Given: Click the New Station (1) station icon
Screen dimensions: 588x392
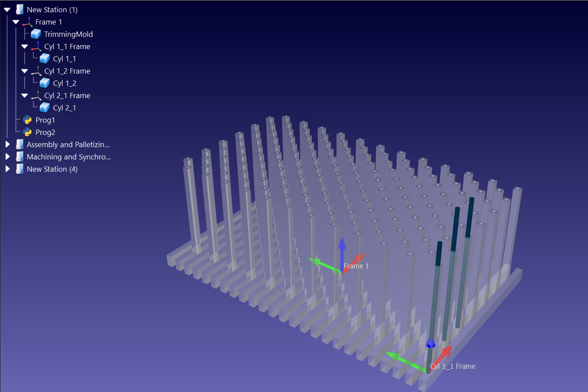Looking at the screenshot, I should (19, 10).
